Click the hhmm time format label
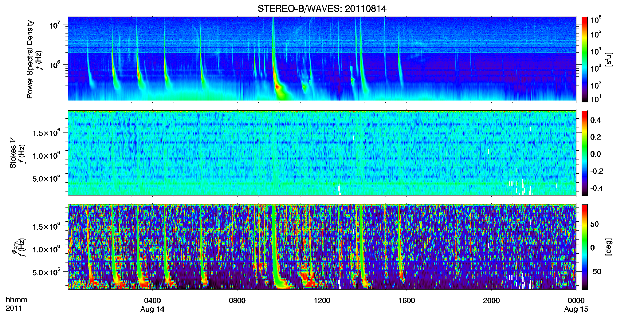The image size is (644, 332). pos(17,300)
